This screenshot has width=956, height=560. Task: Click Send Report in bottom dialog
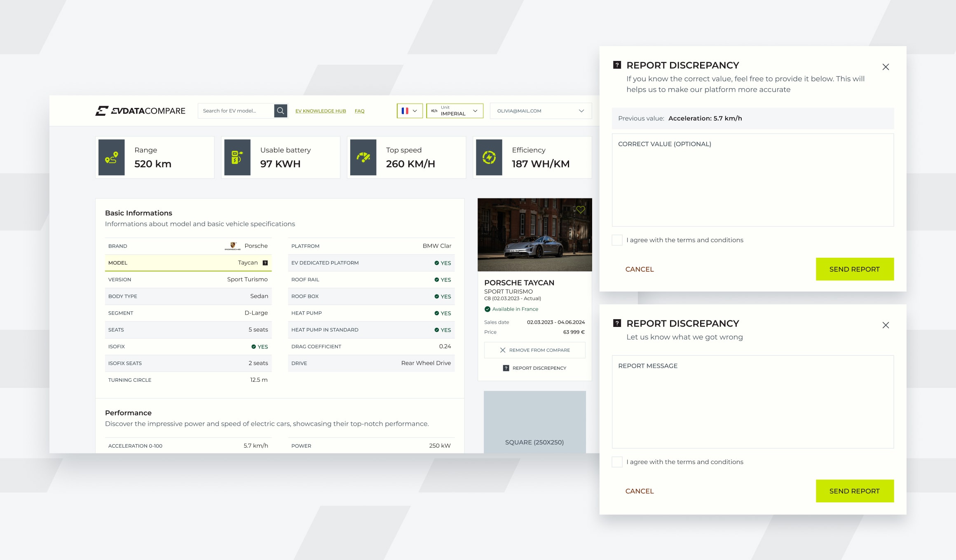click(x=855, y=491)
